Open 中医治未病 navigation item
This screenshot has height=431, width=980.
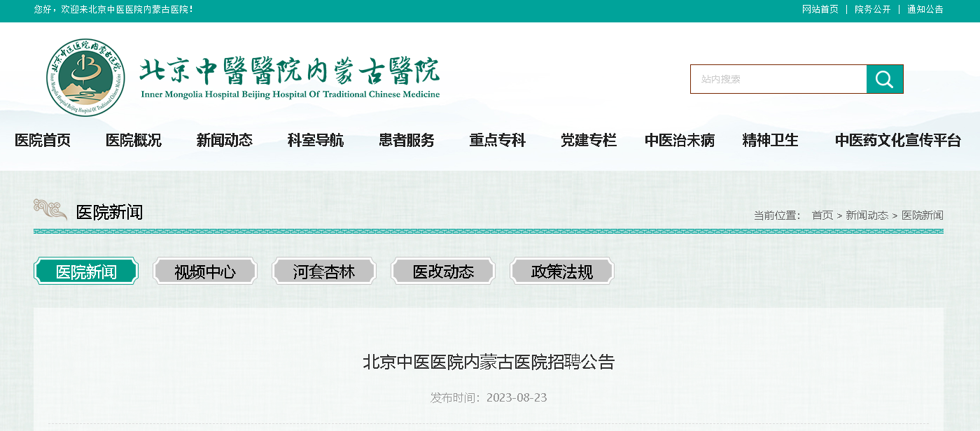tap(680, 140)
